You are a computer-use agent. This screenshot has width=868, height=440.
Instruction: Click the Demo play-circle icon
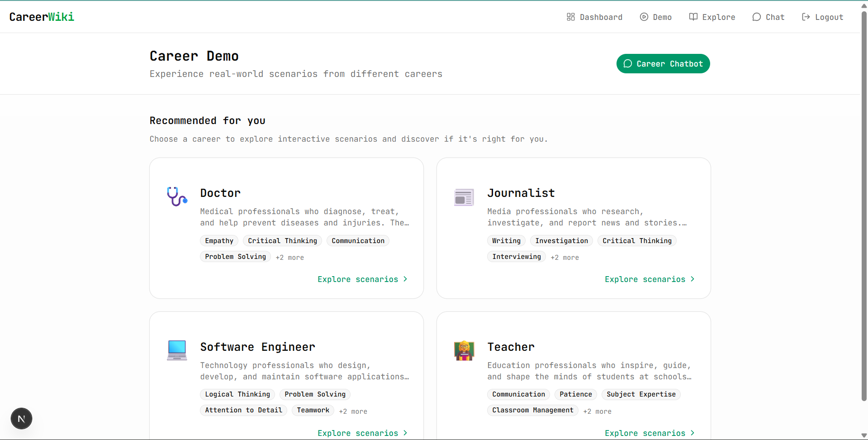644,17
